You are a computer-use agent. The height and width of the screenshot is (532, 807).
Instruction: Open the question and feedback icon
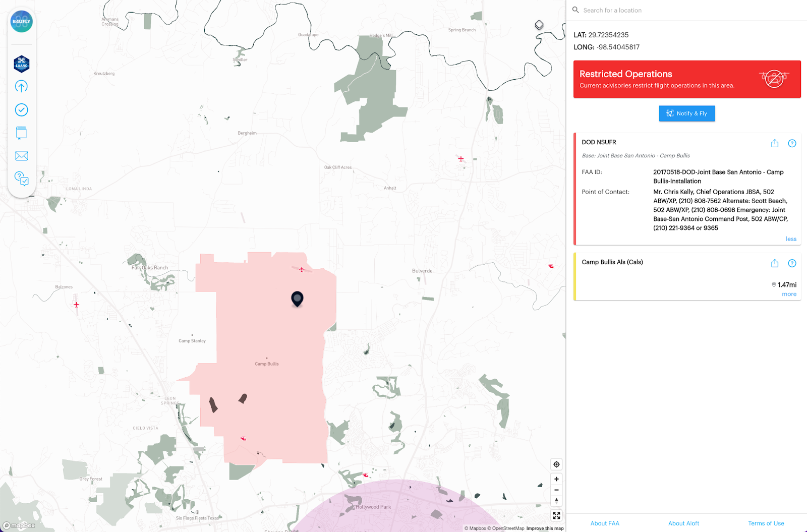(21, 179)
